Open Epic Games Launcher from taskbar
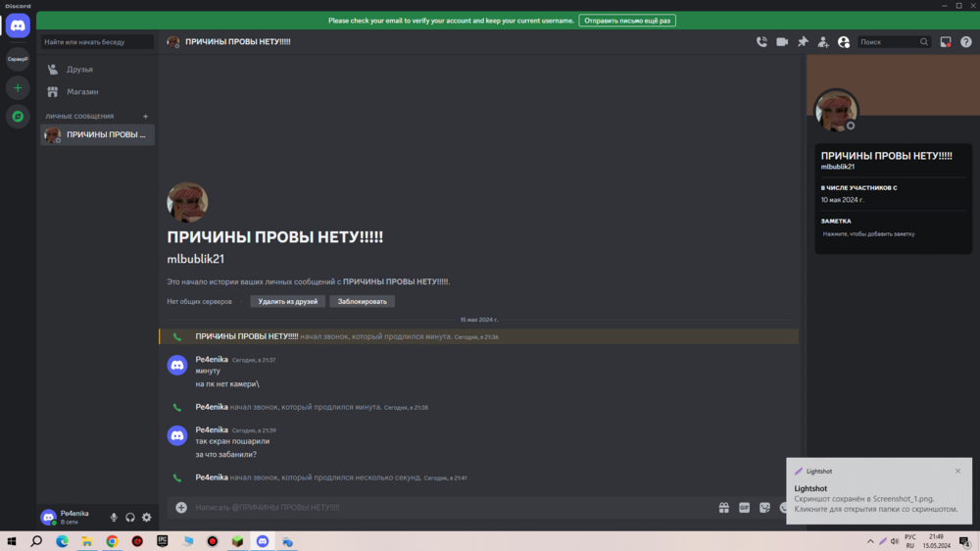 click(x=162, y=541)
